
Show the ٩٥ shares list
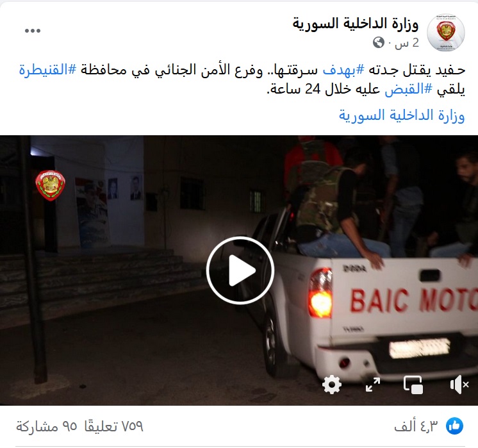click(x=47, y=426)
